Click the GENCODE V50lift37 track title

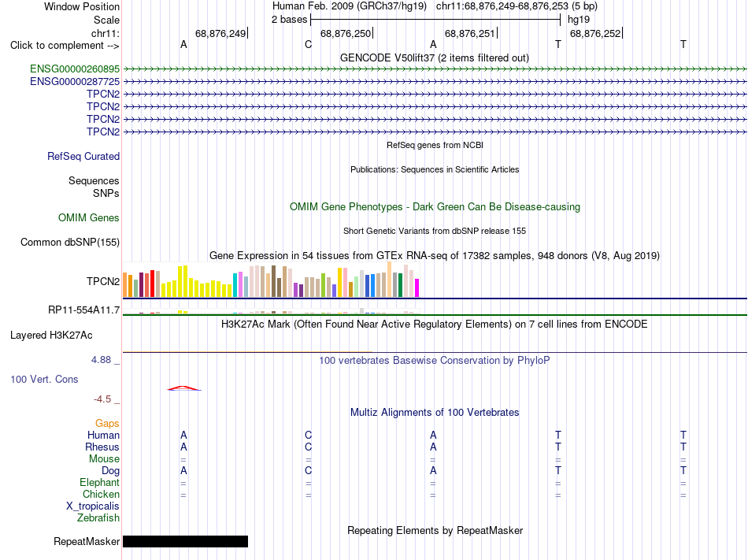[x=435, y=58]
